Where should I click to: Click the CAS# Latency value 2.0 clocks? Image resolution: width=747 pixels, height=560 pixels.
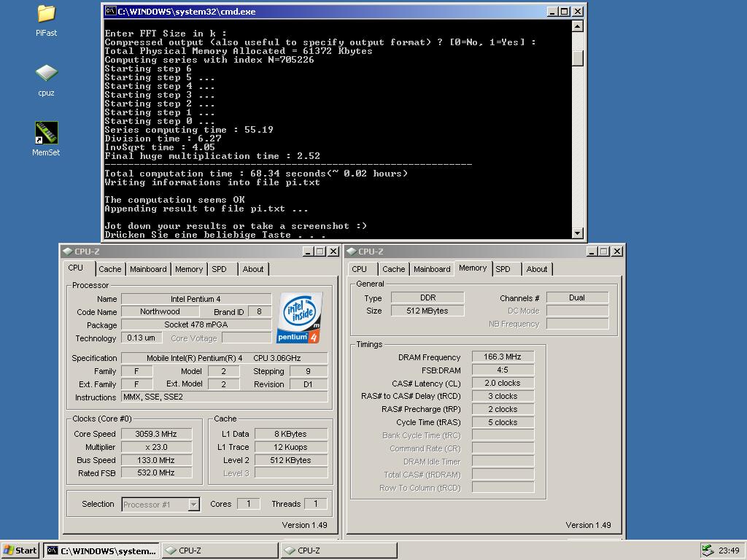tap(503, 383)
